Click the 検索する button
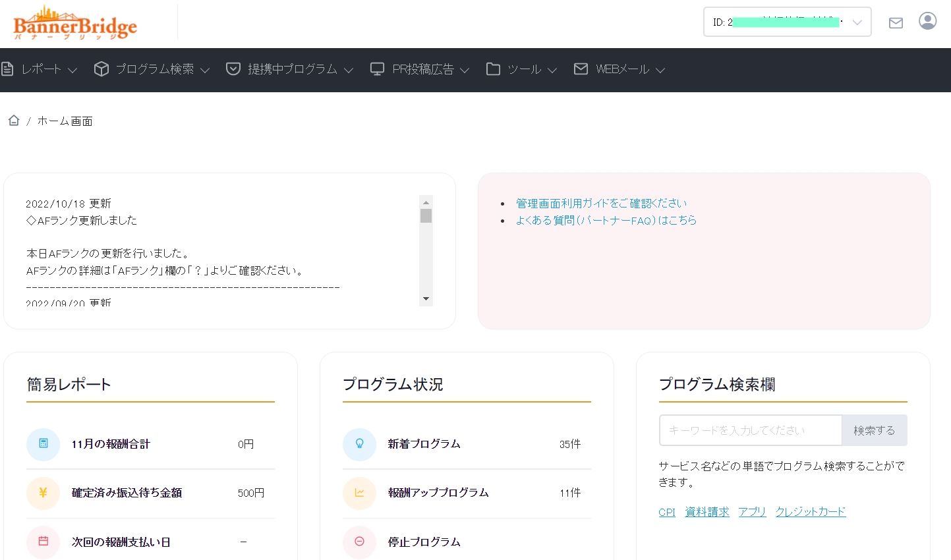Viewport: 951px width, 560px height. (875, 430)
